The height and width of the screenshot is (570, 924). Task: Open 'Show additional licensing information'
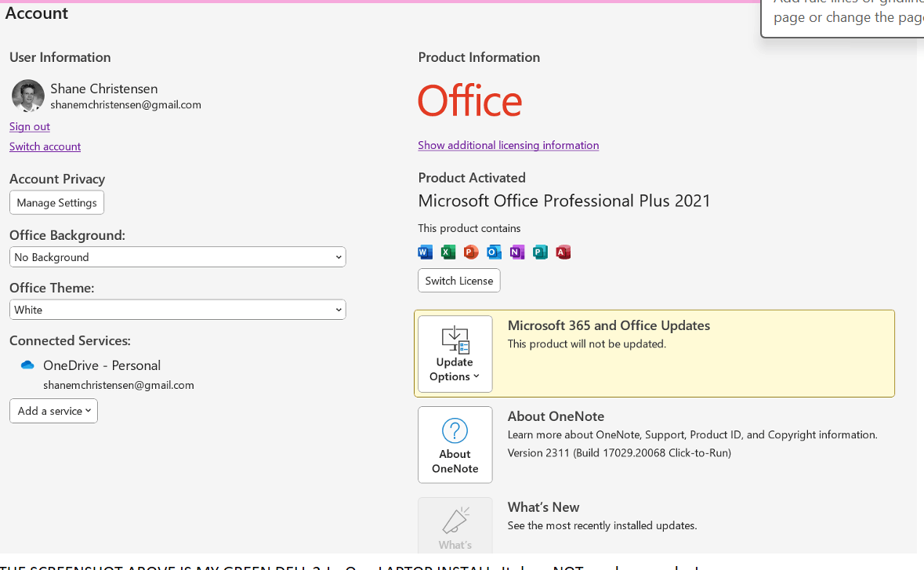coord(508,145)
